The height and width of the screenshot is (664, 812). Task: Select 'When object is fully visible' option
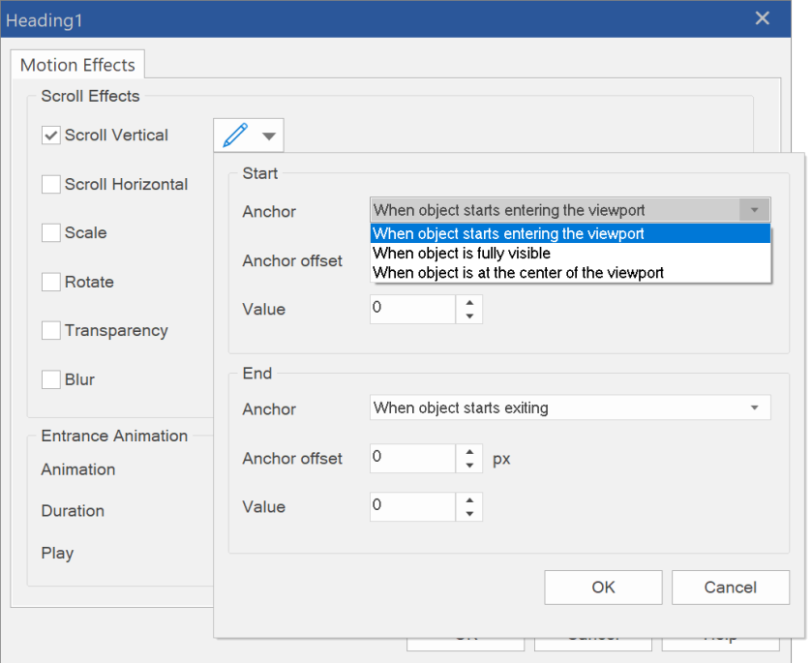[x=570, y=254]
